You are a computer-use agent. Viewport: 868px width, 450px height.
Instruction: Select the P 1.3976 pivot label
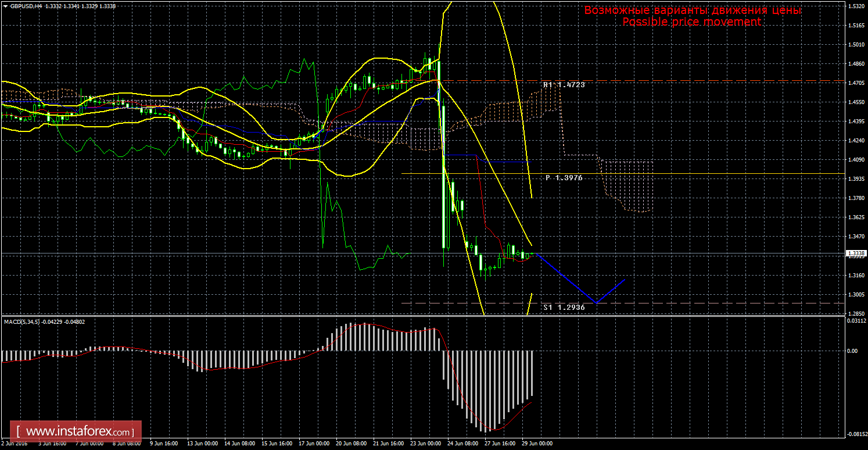tap(564, 178)
